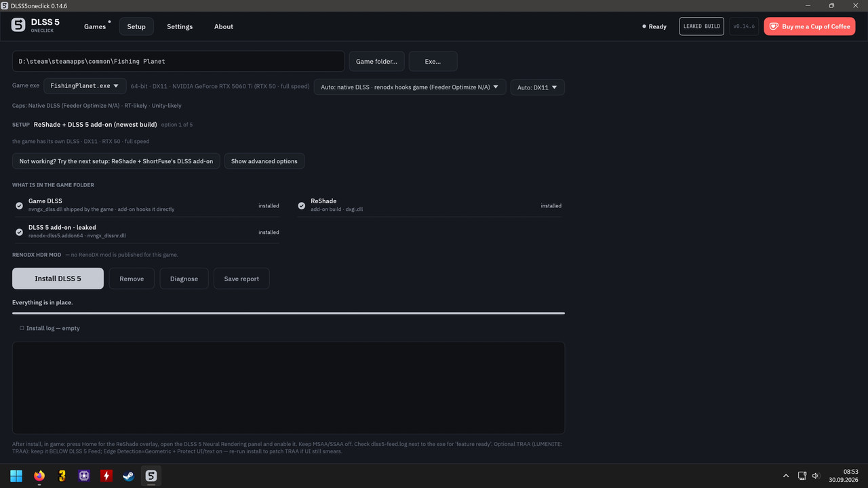Open the clock and date in the taskbar

point(845,476)
